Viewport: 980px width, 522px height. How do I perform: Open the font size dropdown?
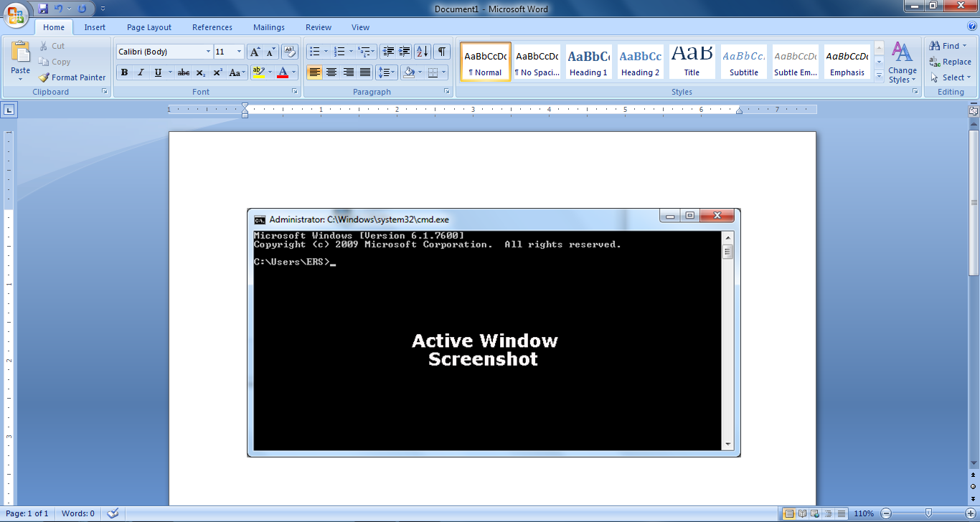tap(240, 52)
